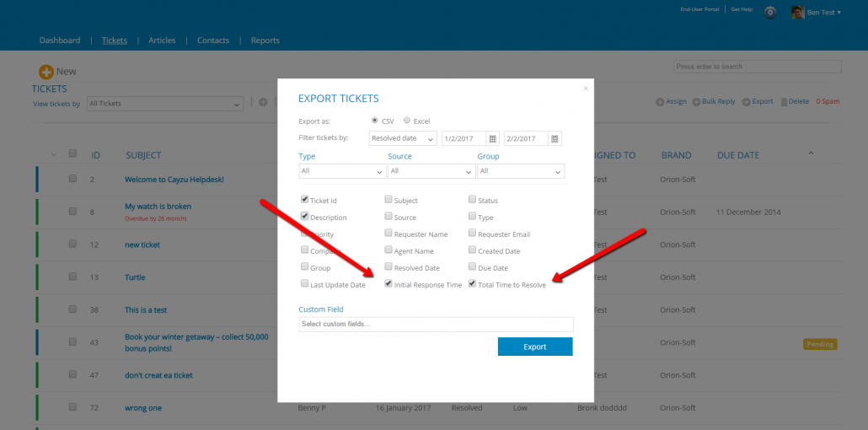The image size is (868, 430).
Task: Expand chevron beside select-all checkbox
Action: pyautogui.click(x=54, y=154)
